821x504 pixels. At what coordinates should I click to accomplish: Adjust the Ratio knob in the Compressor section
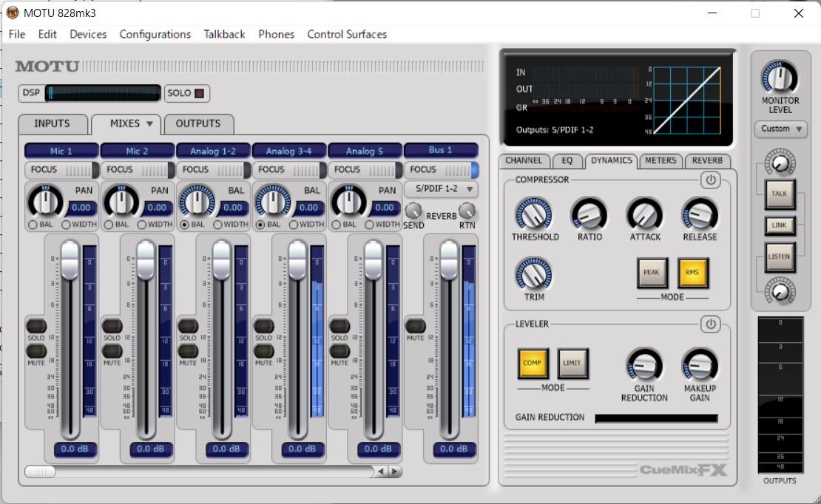[589, 215]
